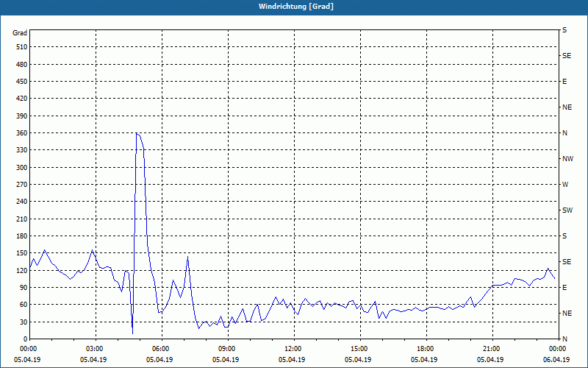Click the Windrichtung [Grad] chart title
The width and height of the screenshot is (588, 368).
point(296,7)
